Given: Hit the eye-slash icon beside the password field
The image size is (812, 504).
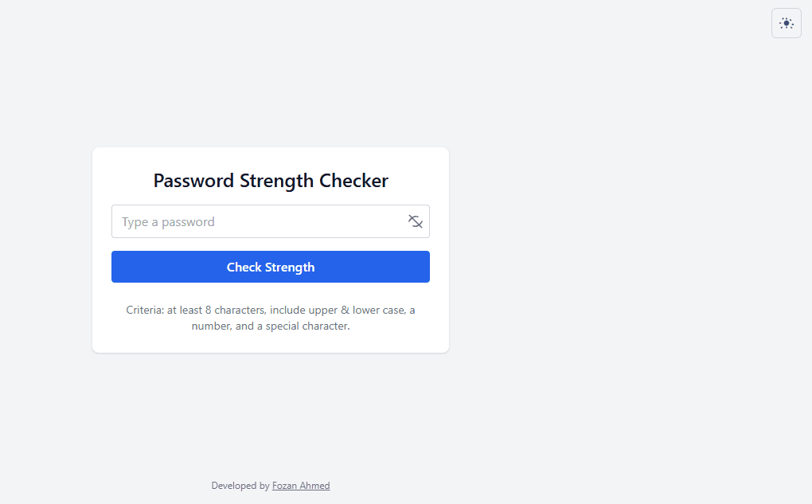Looking at the screenshot, I should pos(415,221).
